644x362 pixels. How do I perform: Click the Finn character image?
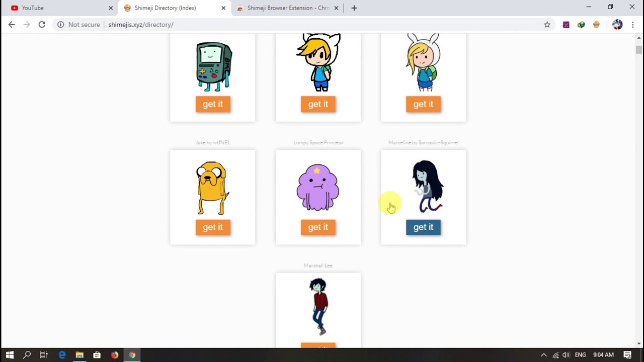[319, 63]
